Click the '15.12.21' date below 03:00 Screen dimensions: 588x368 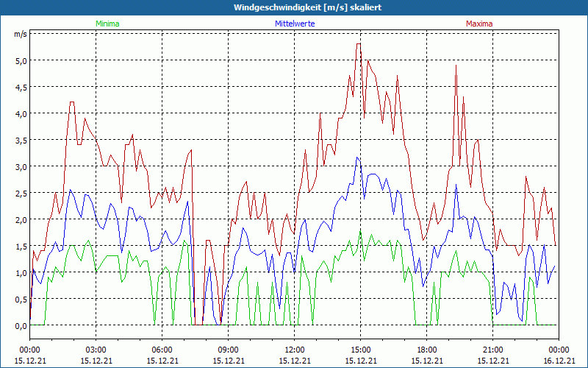96,361
